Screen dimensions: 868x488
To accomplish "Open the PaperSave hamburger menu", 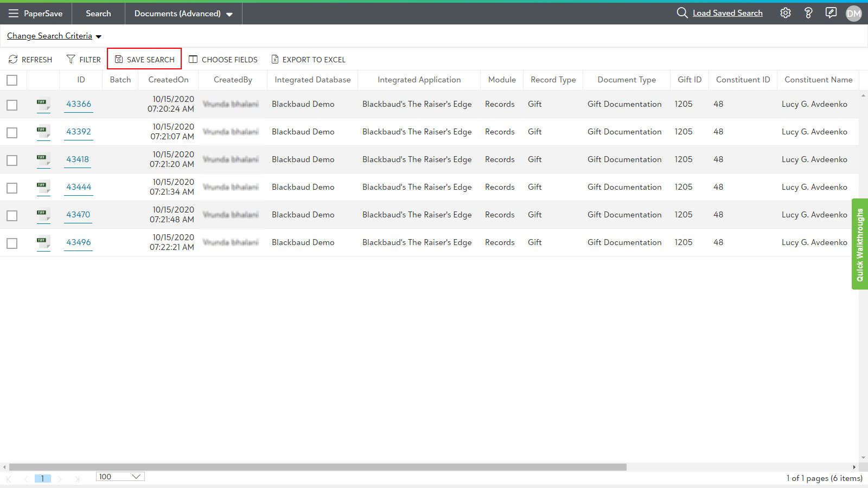I will pyautogui.click(x=14, y=14).
